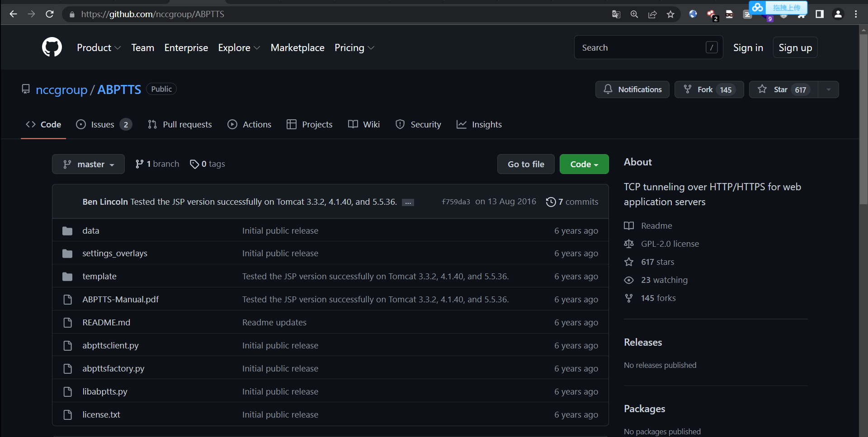Click the browser address bar URL
Screen dimensions: 868x437
click(x=153, y=14)
